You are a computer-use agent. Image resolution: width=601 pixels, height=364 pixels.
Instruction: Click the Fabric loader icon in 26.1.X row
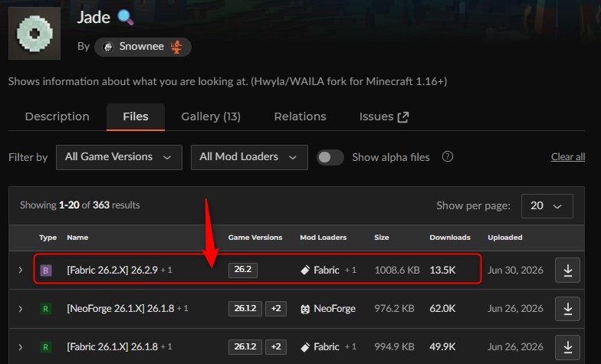pos(305,347)
